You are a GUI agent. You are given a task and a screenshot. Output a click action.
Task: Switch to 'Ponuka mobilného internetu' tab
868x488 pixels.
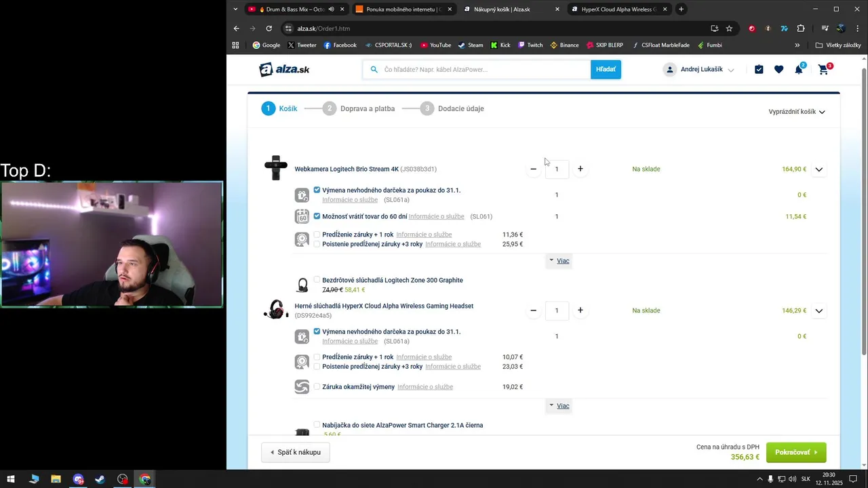pyautogui.click(x=403, y=9)
